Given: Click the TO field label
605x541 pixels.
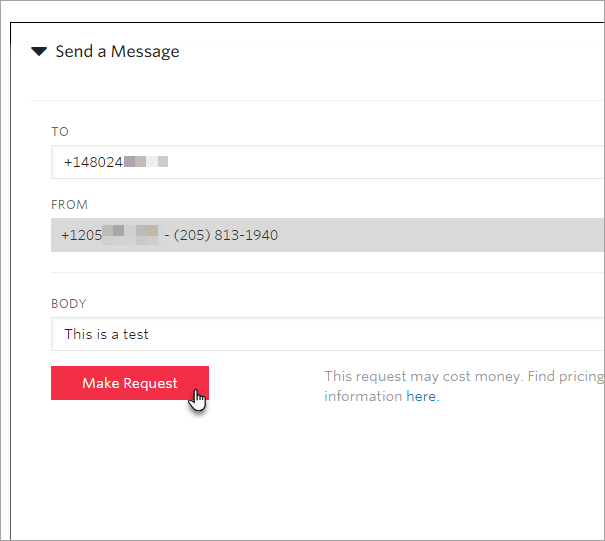Looking at the screenshot, I should pyautogui.click(x=60, y=132).
